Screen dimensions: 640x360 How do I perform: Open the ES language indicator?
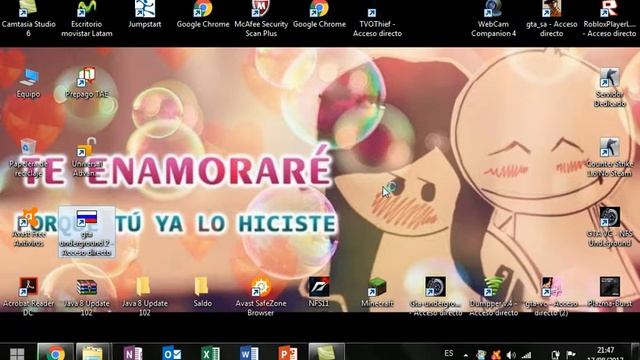point(449,353)
